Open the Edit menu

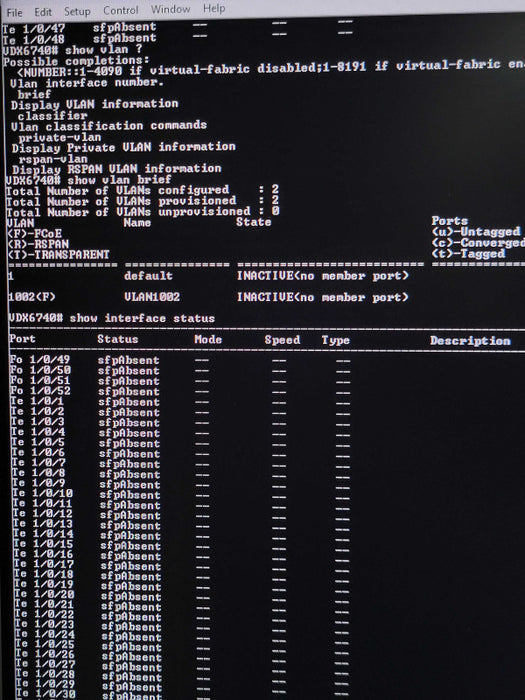[43, 12]
